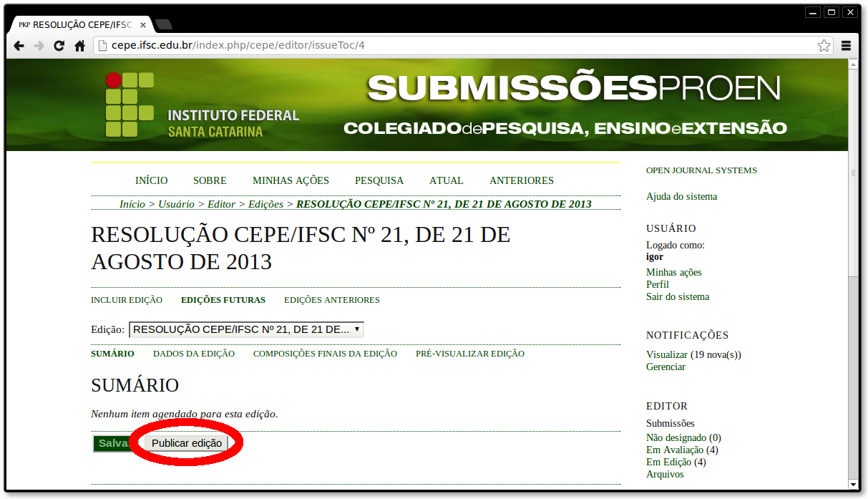Click the green Salvar button
Screen dimensions: 868x499
click(x=113, y=443)
